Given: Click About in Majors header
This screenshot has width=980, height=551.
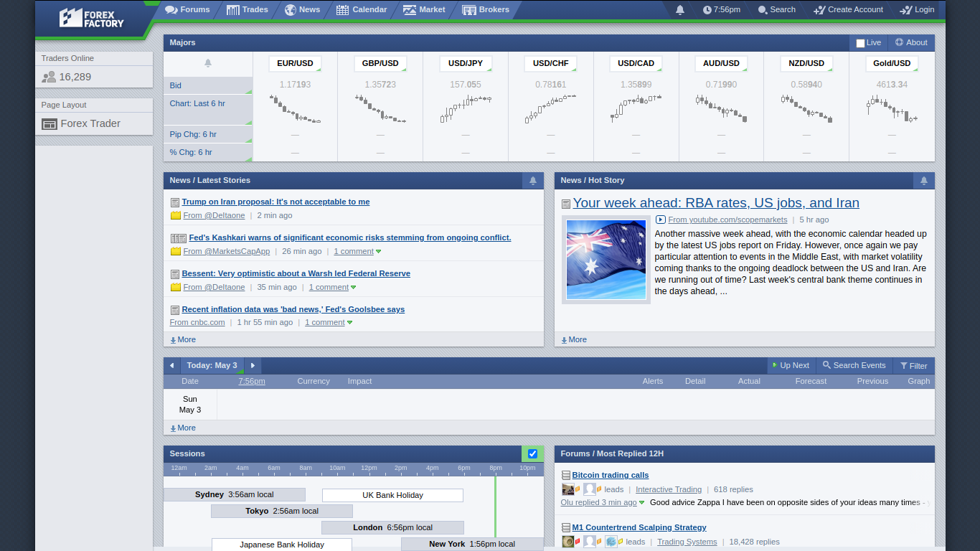Looking at the screenshot, I should [x=911, y=43].
